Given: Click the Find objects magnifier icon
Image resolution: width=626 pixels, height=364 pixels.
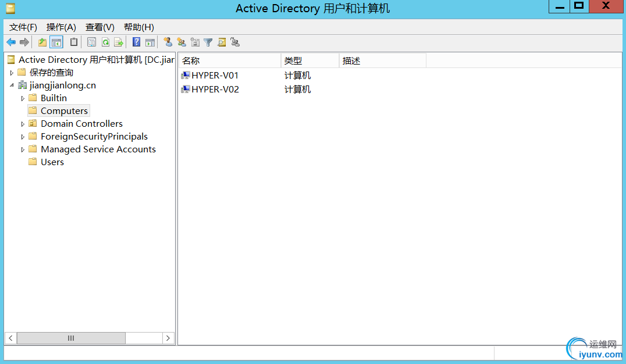Looking at the screenshot, I should click(222, 42).
